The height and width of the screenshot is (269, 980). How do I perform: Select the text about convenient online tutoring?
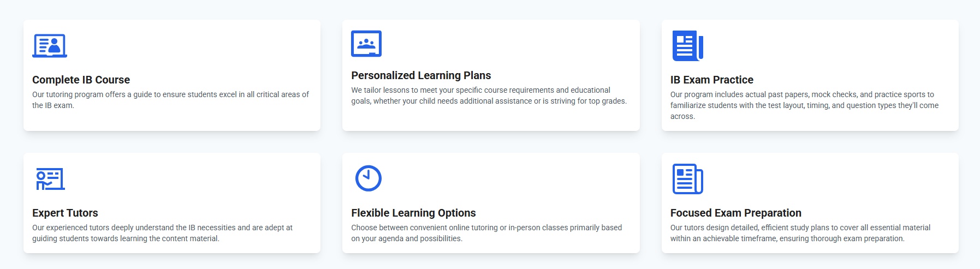coord(486,233)
